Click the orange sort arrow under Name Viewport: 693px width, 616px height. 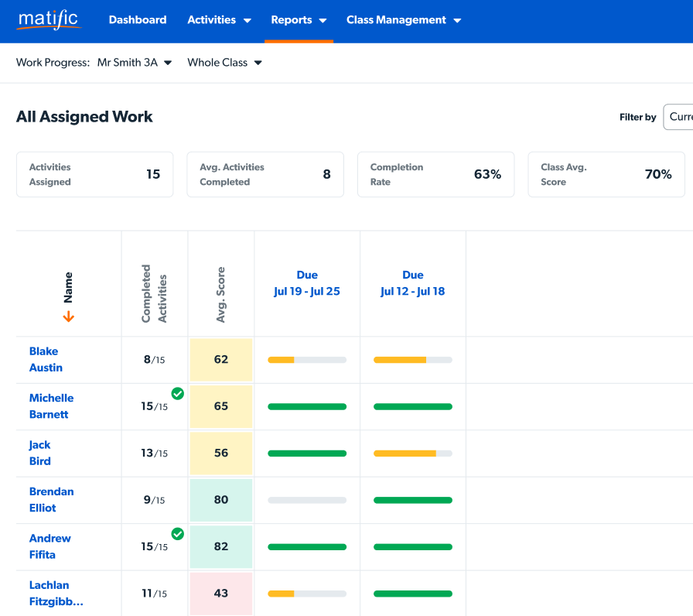point(68,316)
